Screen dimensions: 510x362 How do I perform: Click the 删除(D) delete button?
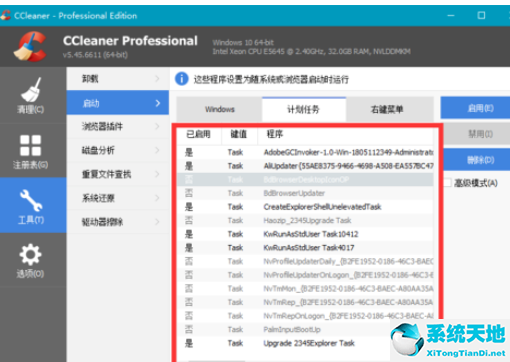(477, 160)
